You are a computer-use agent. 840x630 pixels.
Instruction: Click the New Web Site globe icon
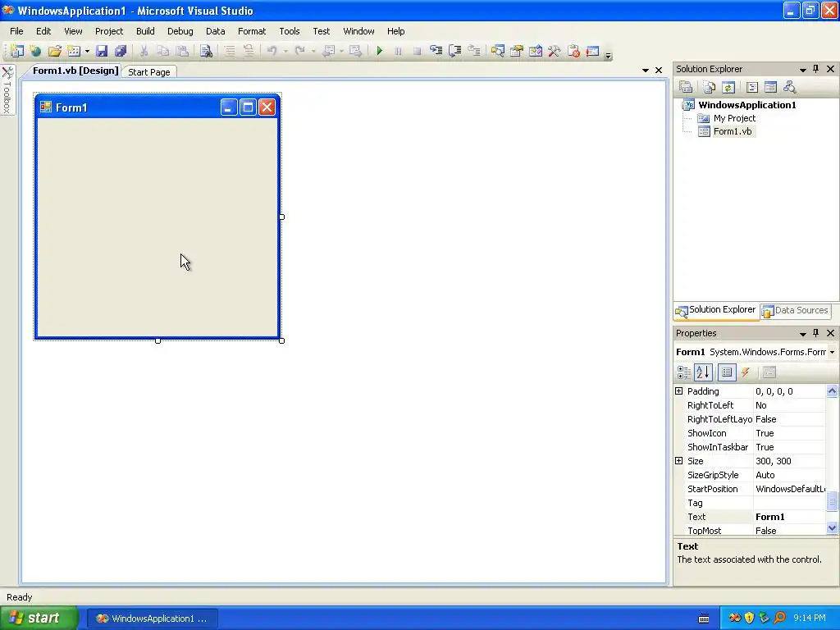coord(35,51)
